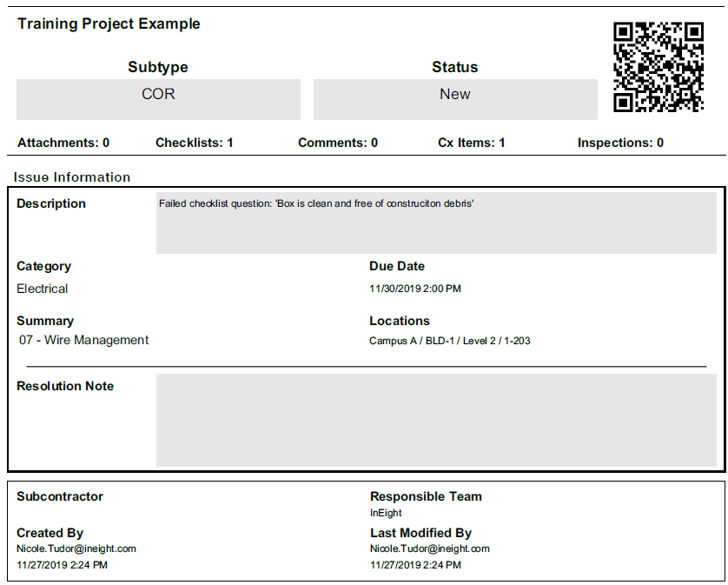Select the Issue Information section heading
Image resolution: width=728 pixels, height=585 pixels.
[x=72, y=177]
